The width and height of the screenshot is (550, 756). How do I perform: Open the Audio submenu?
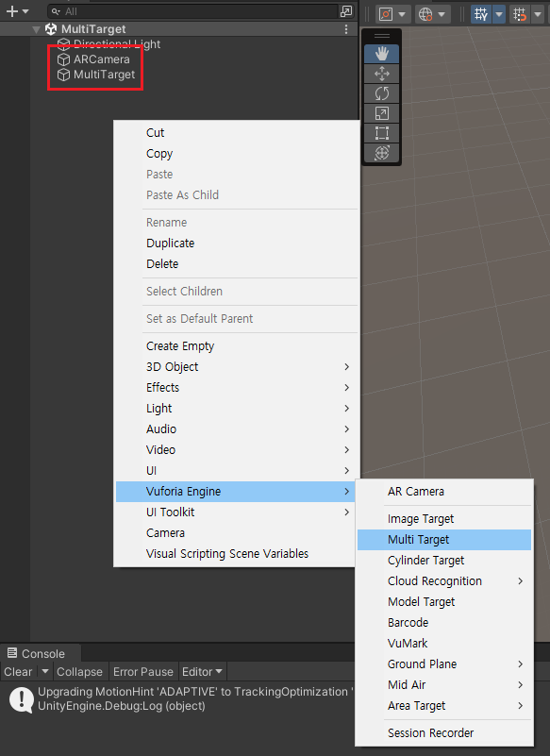coord(237,429)
